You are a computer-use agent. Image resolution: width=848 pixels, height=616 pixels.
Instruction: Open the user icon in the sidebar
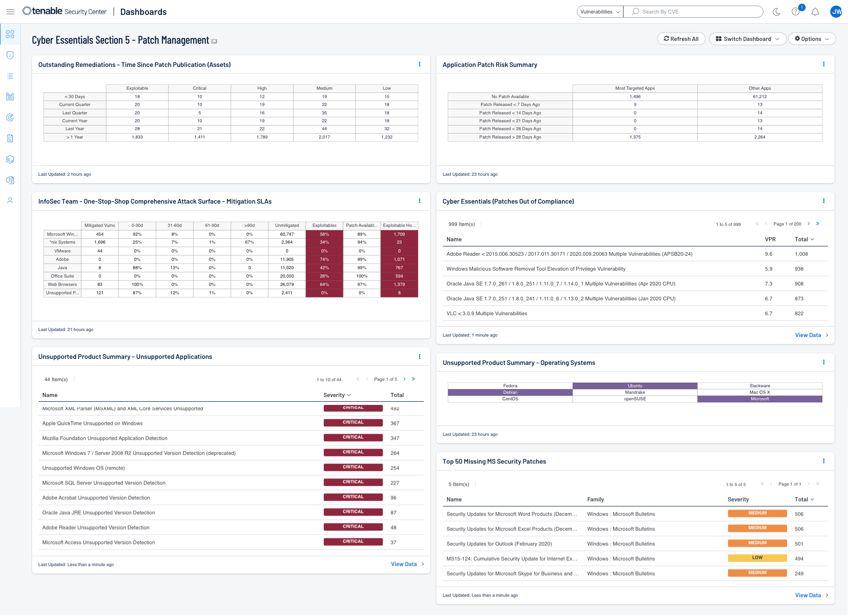click(x=10, y=200)
